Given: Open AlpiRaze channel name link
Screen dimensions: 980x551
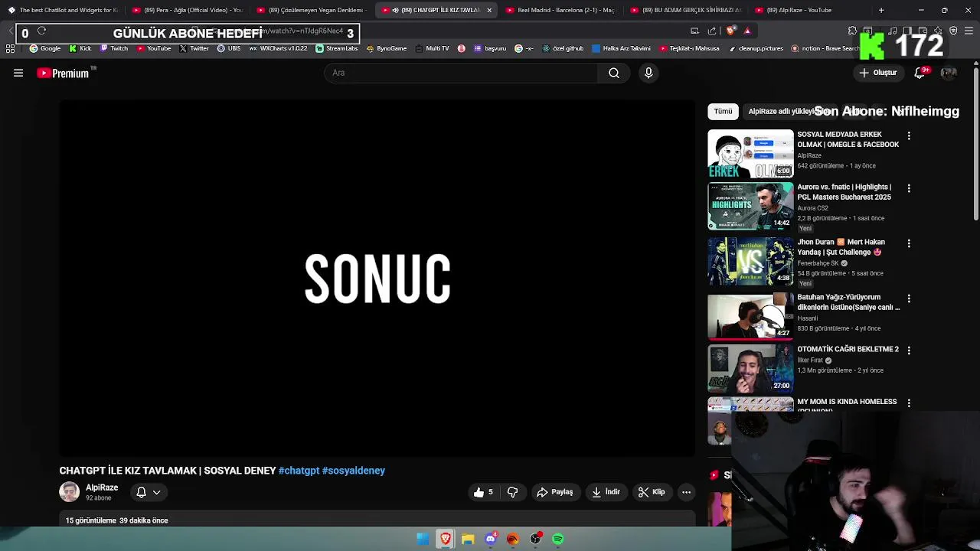Looking at the screenshot, I should pos(102,487).
